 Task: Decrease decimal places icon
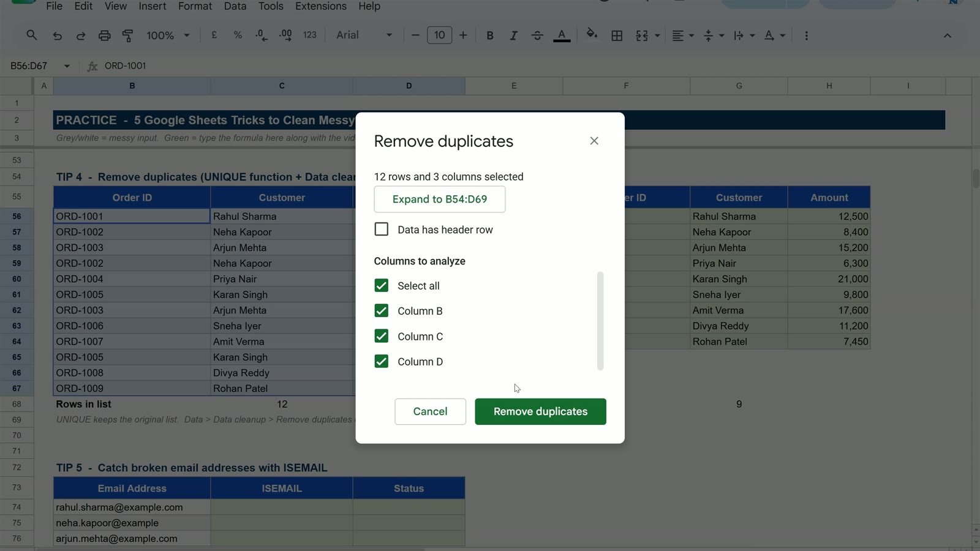[262, 36]
